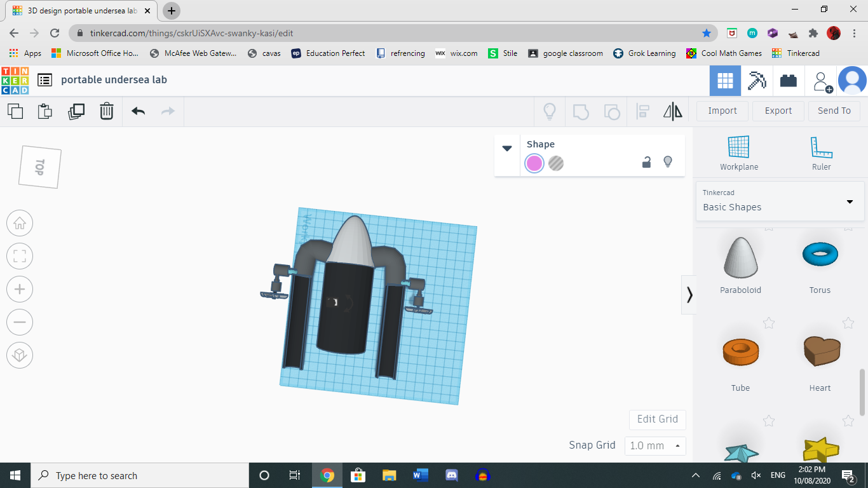The width and height of the screenshot is (868, 488).
Task: Click the Export button
Action: tap(778, 111)
